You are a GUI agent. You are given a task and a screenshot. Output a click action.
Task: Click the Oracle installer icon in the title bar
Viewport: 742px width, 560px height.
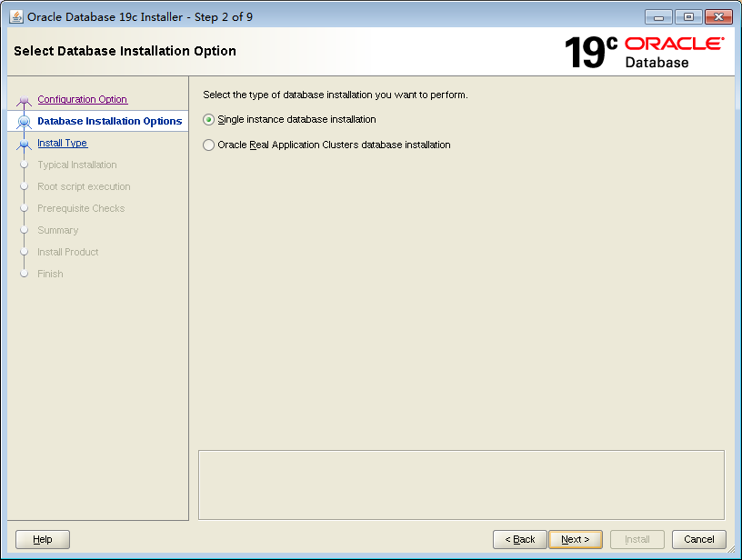point(16,16)
